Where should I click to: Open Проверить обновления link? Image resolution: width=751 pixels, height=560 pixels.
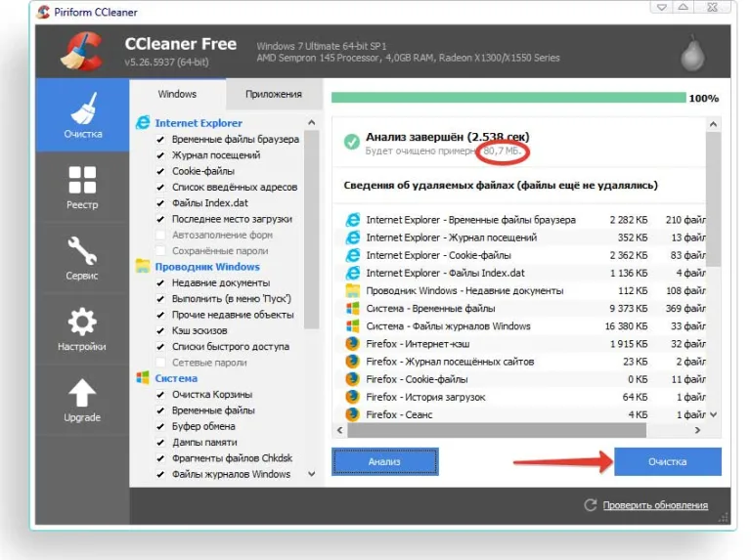[x=655, y=505]
